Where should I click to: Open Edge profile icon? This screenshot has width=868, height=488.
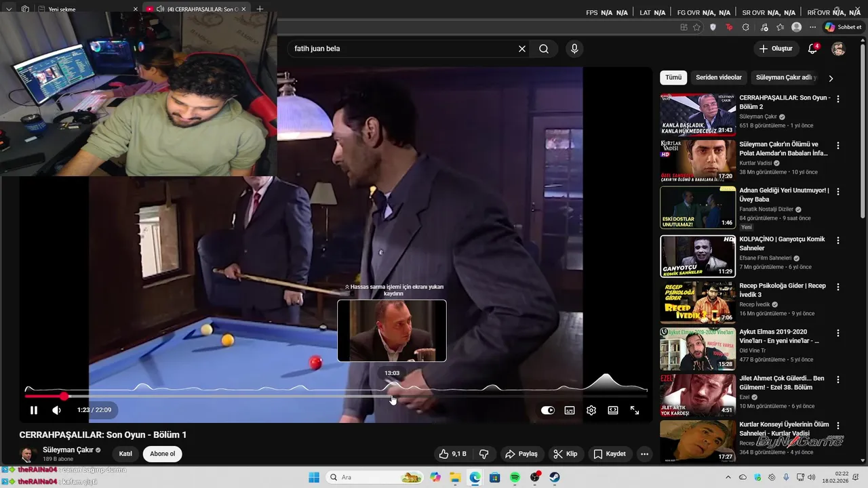click(x=796, y=27)
